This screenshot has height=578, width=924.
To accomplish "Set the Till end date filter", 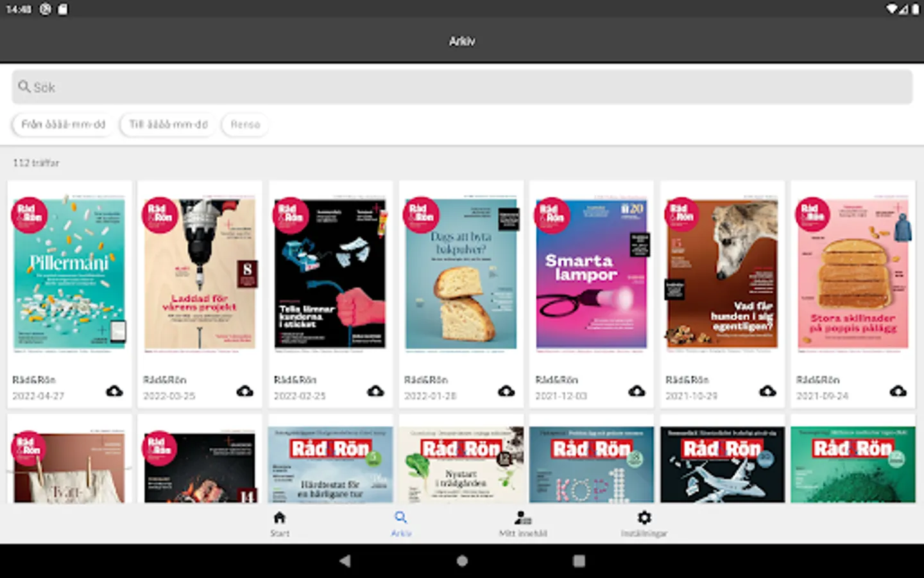I will [169, 125].
